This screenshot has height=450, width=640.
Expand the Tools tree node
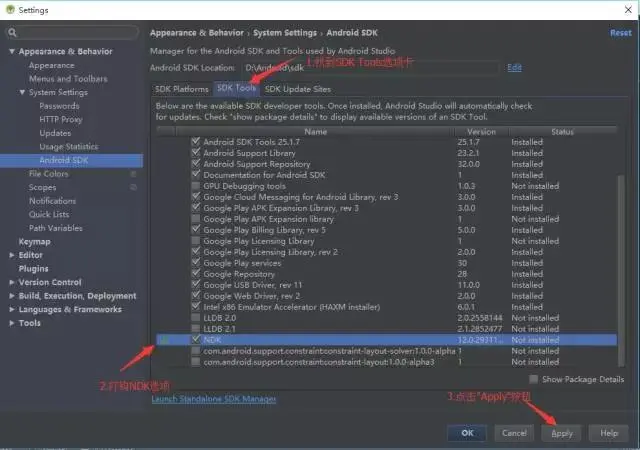pos(12,323)
